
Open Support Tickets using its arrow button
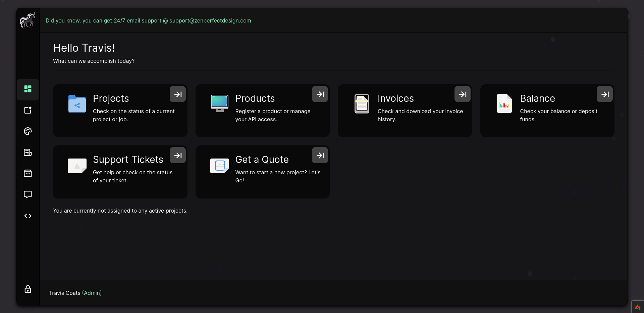click(177, 155)
